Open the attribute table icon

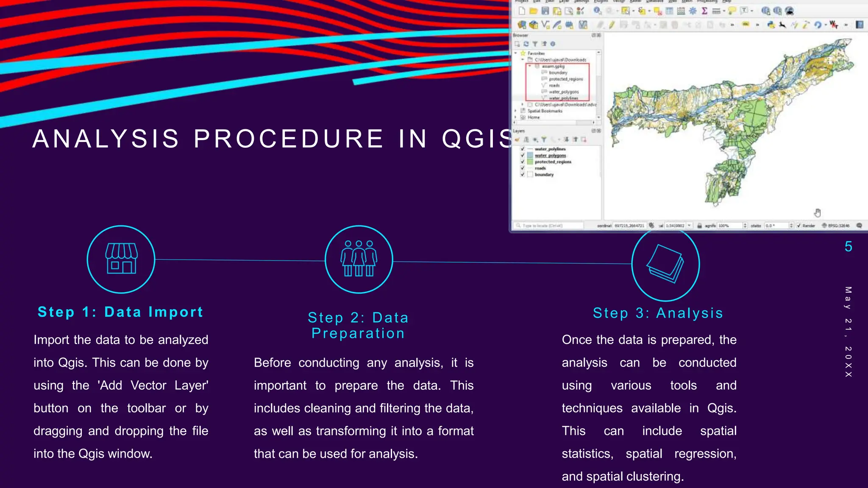tap(669, 11)
